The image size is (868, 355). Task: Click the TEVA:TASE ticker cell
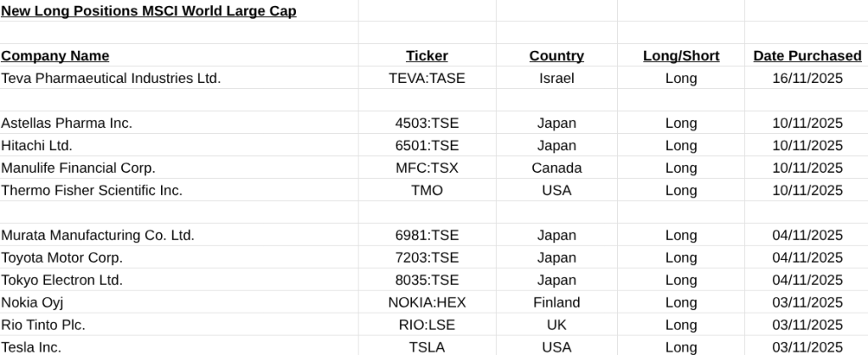pyautogui.click(x=426, y=78)
